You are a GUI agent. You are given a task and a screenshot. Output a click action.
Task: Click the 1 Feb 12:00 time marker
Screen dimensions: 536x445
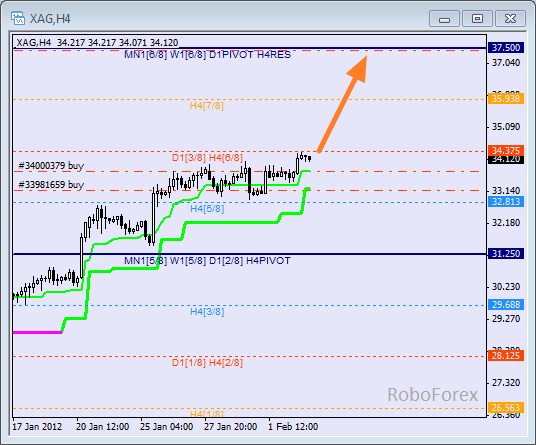click(x=293, y=427)
